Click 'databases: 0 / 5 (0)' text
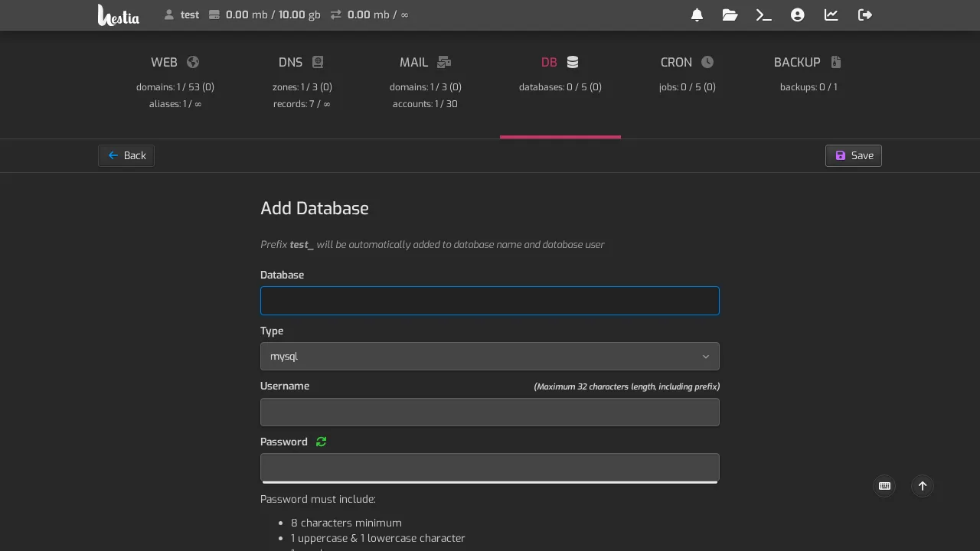The width and height of the screenshot is (980, 551). (560, 87)
